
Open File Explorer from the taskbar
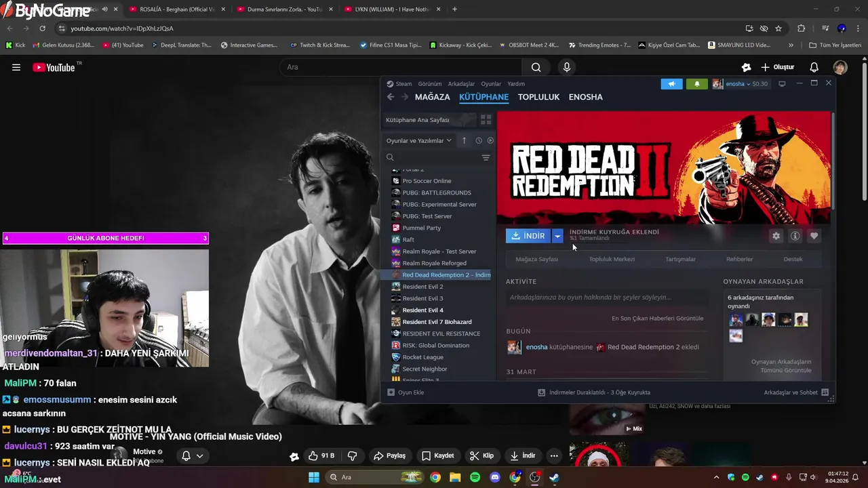click(455, 477)
